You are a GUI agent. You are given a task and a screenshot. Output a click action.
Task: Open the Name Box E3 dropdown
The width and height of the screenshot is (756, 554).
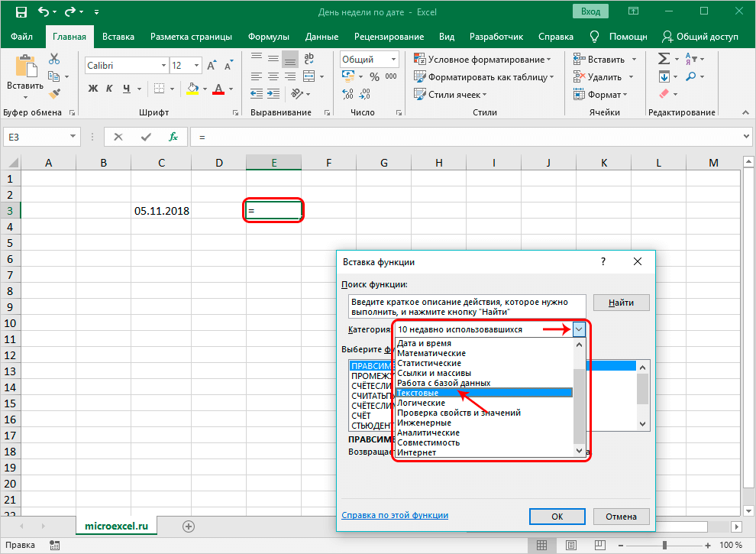click(73, 137)
